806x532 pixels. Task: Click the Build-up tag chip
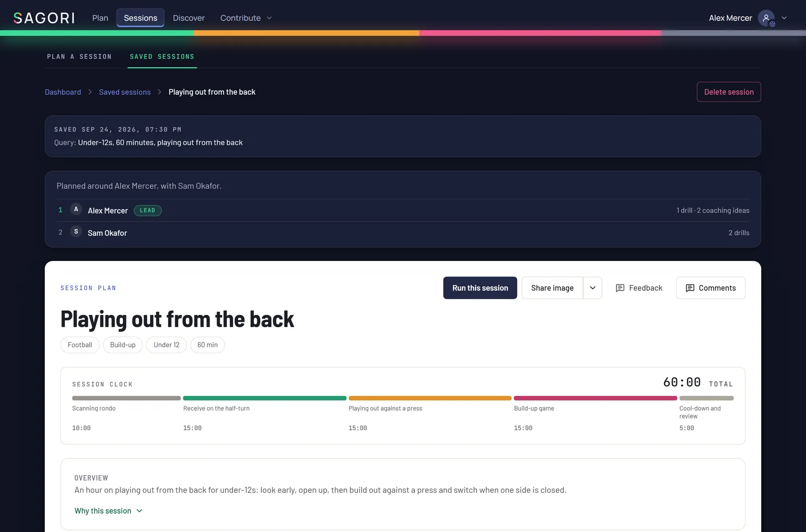click(x=123, y=345)
